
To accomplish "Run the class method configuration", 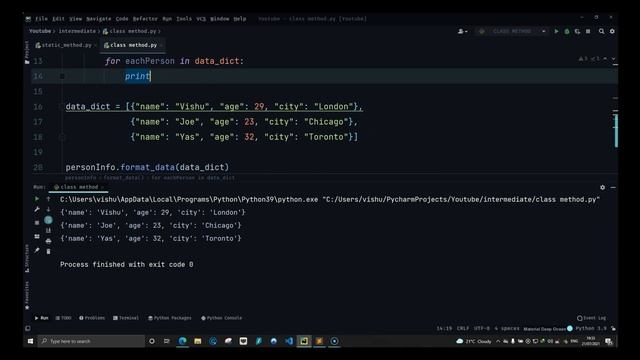I will tap(556, 31).
